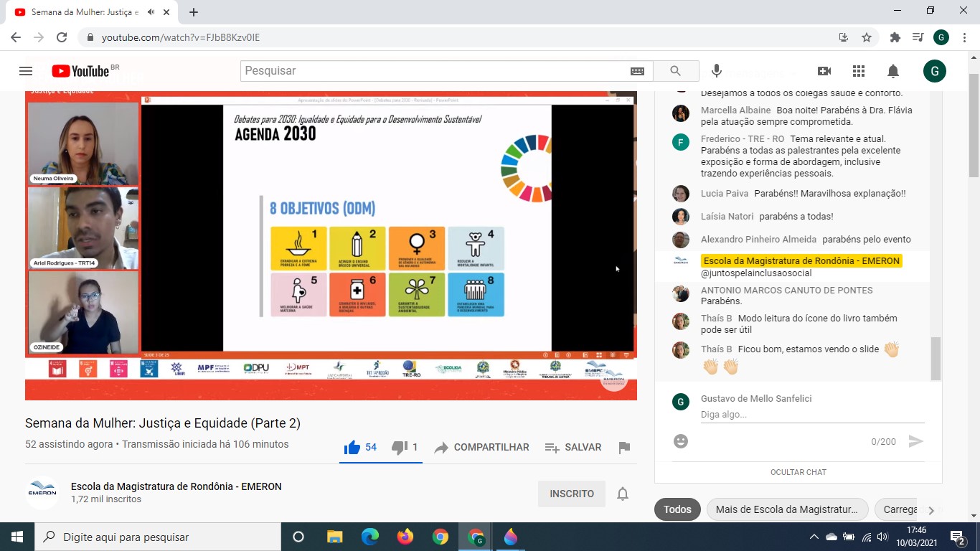Screen dimensions: 980x551
Task: Toggle channel notification bell next to INSCRITO
Action: [623, 494]
